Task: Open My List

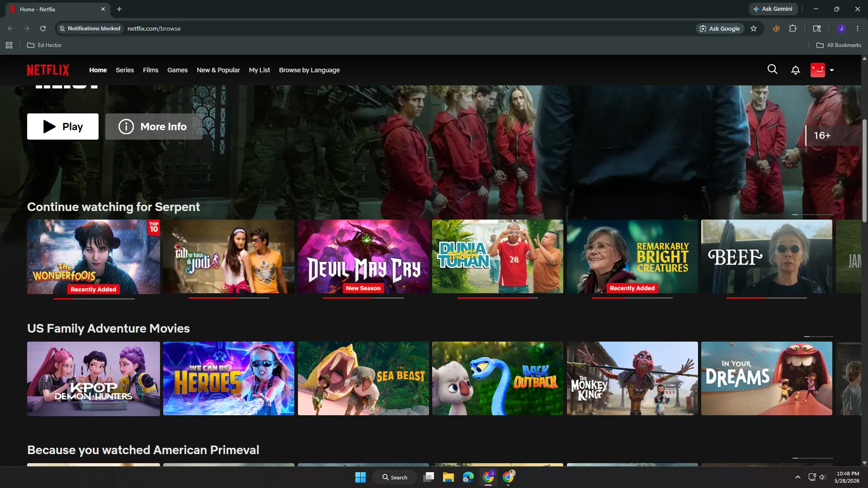Action: pos(259,70)
